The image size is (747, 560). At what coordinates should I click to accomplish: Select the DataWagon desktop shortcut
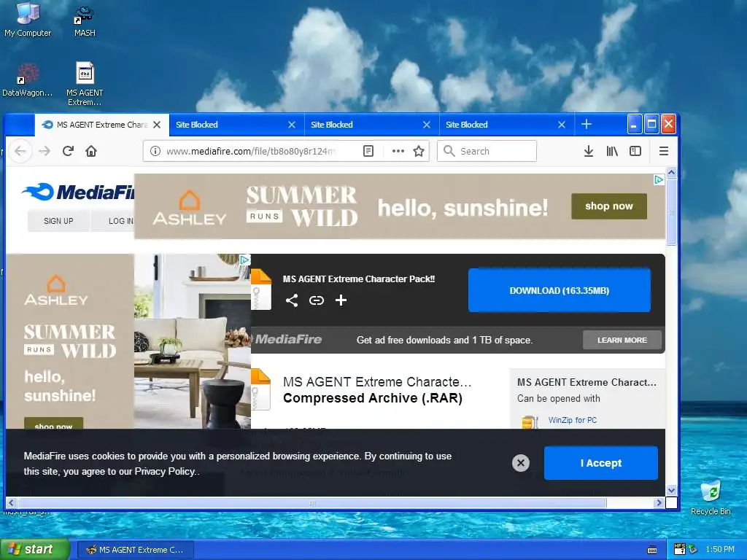(28, 80)
